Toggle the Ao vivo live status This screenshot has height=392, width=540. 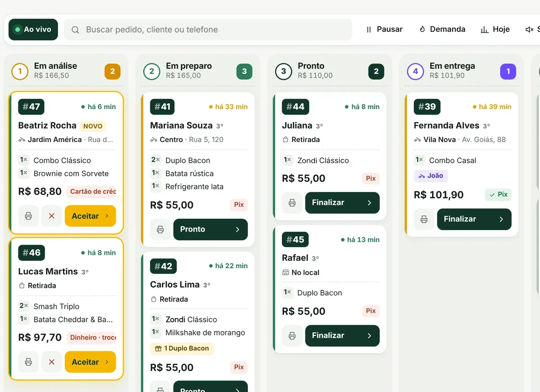point(33,30)
